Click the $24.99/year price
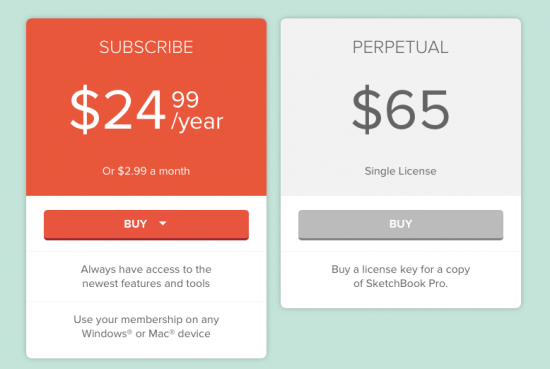The width and height of the screenshot is (550, 369). pos(146,109)
